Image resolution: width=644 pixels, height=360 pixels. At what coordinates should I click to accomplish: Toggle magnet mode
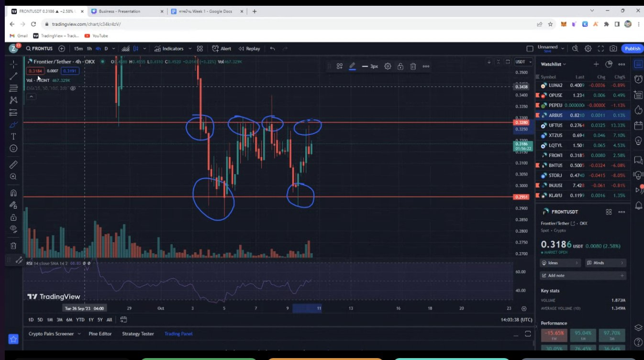point(13,193)
